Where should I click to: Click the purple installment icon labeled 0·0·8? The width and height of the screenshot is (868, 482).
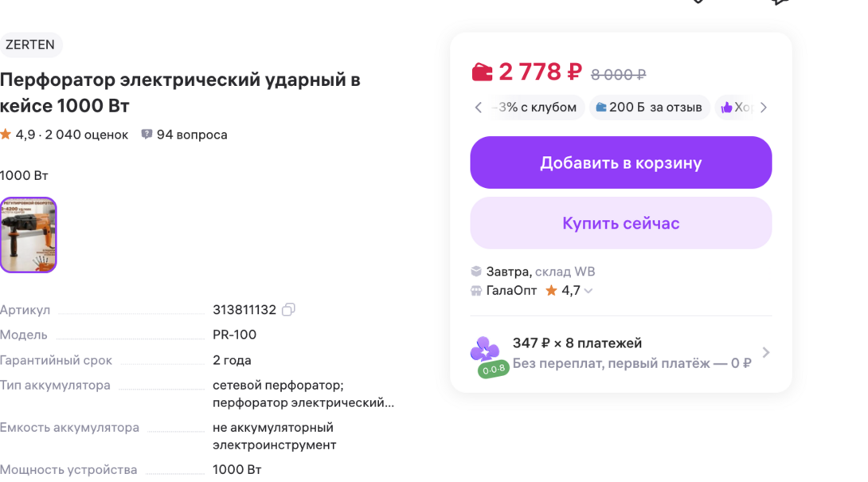click(486, 355)
